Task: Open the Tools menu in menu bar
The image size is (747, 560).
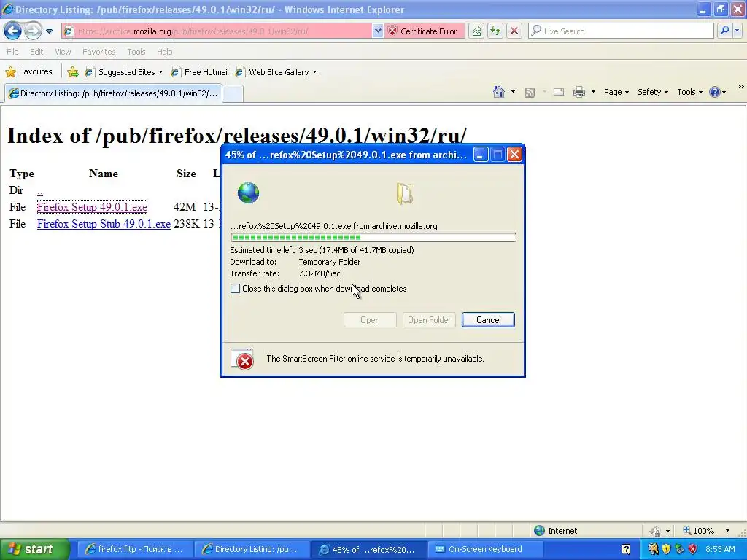Action: pos(136,52)
